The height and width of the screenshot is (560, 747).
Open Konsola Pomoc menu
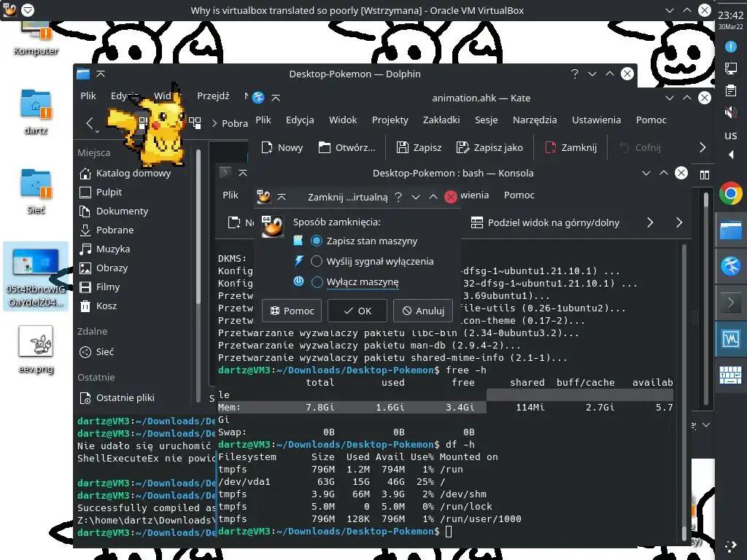click(519, 195)
